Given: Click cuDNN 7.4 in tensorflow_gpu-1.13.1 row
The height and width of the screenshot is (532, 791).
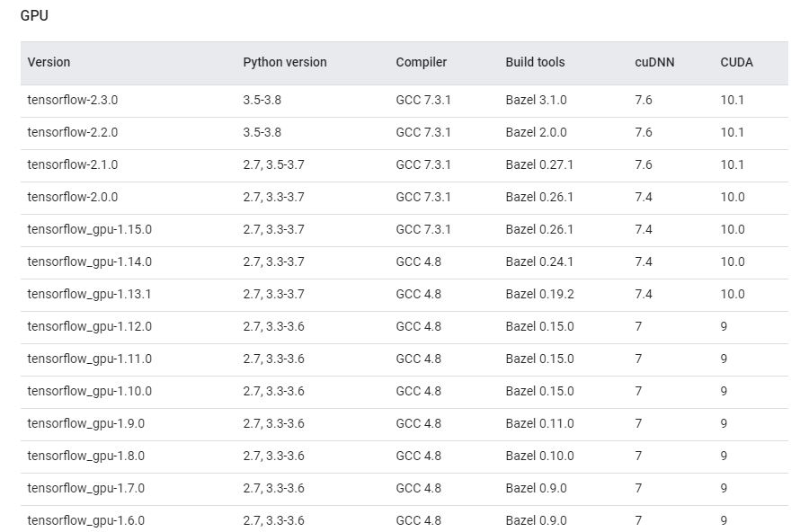Looking at the screenshot, I should pos(644,294).
